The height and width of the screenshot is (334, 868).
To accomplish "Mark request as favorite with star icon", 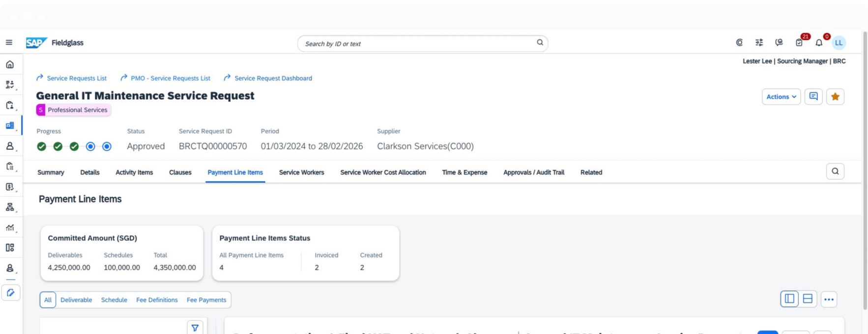I will [x=835, y=97].
